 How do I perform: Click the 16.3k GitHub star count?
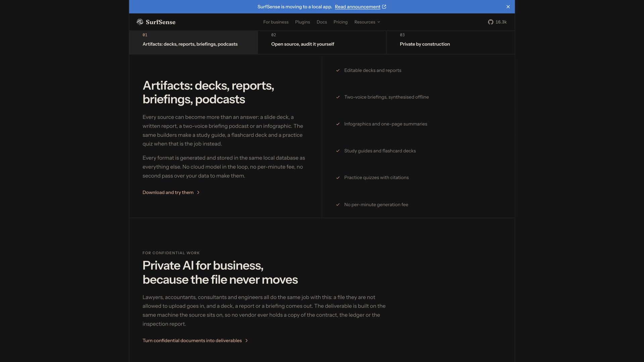[x=501, y=22]
